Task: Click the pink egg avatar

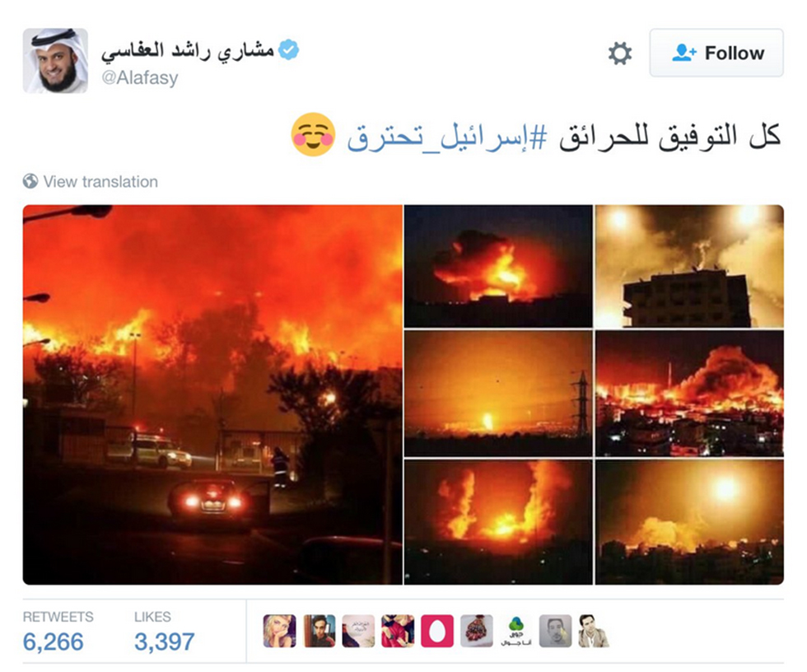Action: 437,631
